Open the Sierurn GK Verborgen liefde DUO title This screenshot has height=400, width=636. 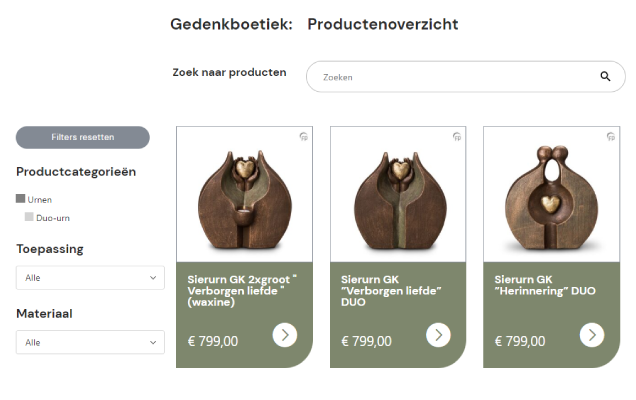point(391,285)
